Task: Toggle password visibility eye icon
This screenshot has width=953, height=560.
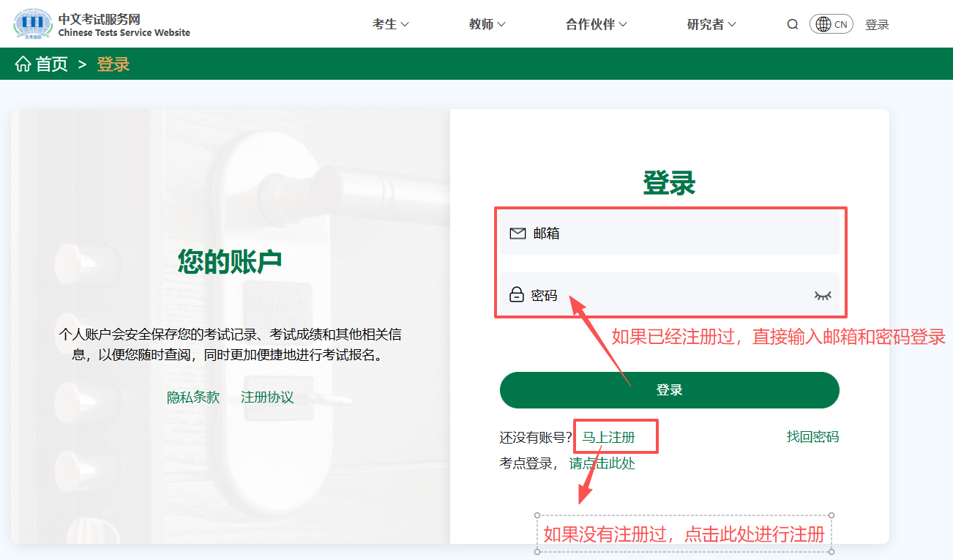Action: point(823,295)
